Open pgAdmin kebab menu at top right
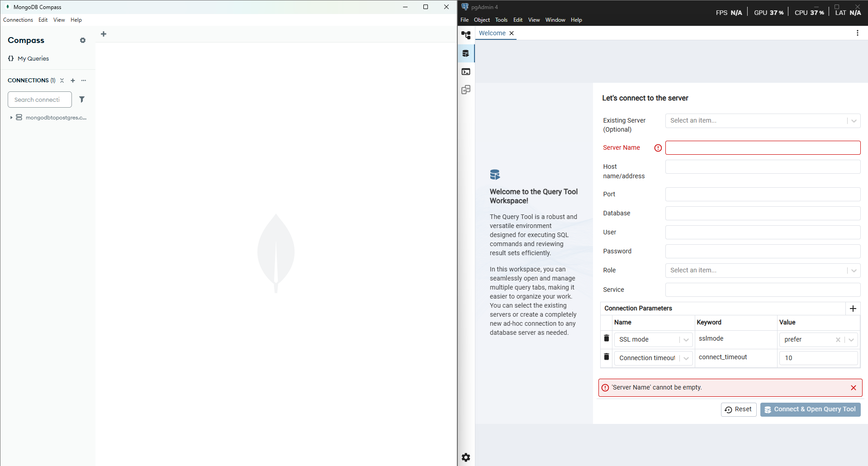 858,33
